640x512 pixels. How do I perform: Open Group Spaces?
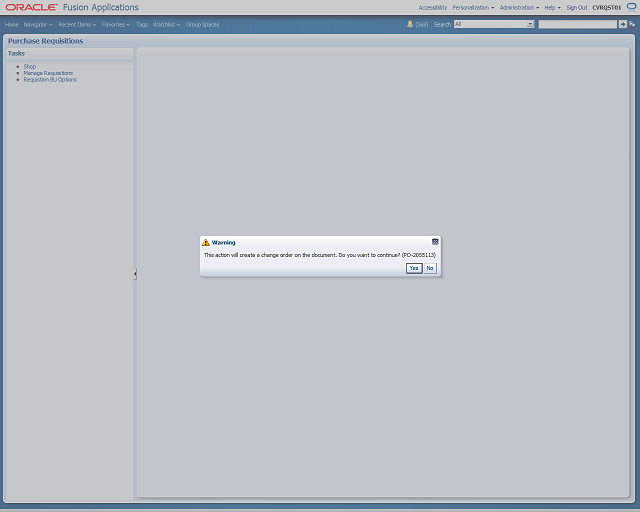(x=202, y=24)
